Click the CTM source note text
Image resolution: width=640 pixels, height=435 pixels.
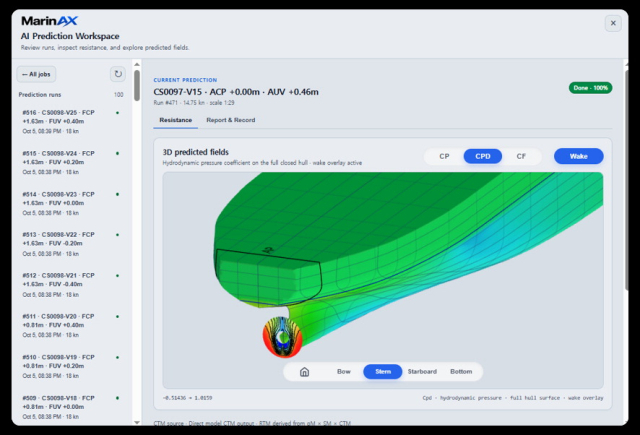pos(252,423)
